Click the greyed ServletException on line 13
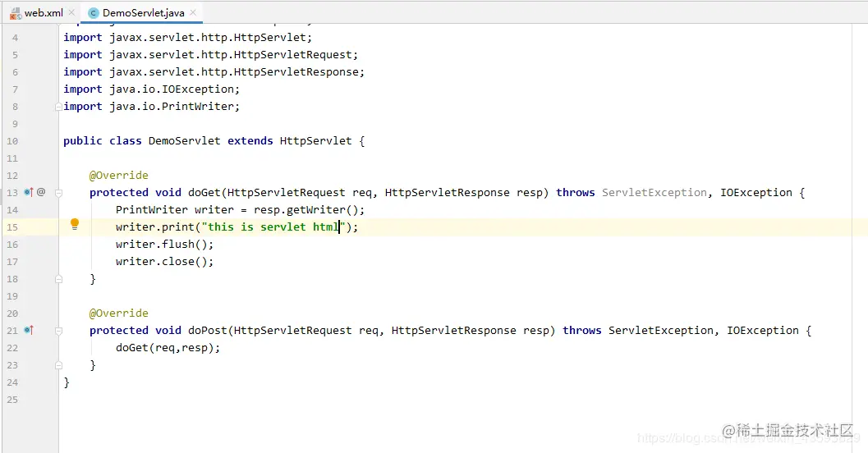Viewport: 868px width, 453px height. pos(654,193)
